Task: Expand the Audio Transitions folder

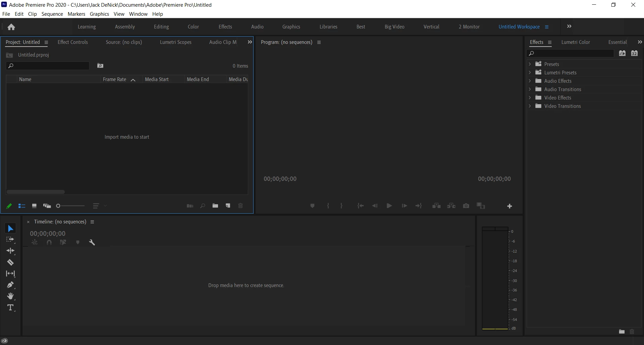Action: pos(530,89)
